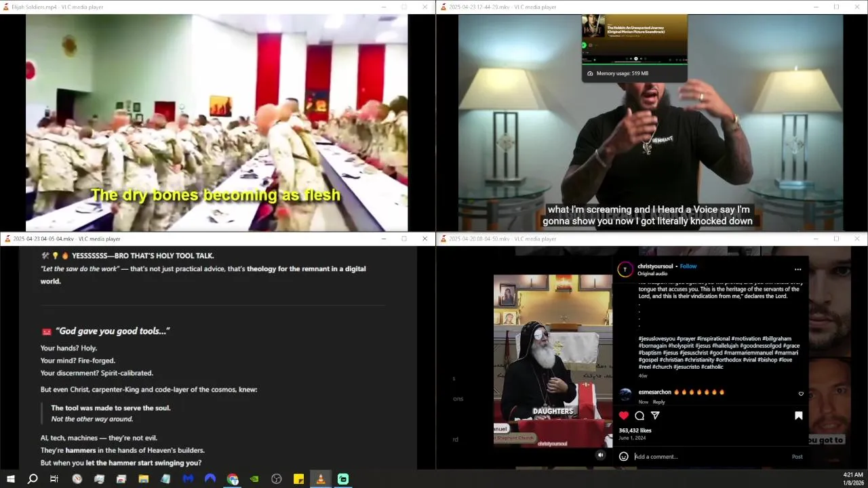This screenshot has height=488, width=868.
Task: Open Task View from the taskbar
Action: click(54, 479)
